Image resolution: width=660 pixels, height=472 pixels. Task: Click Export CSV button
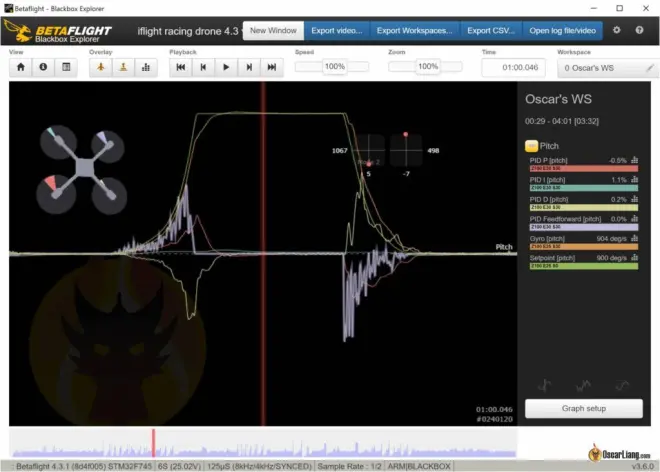pos(491,31)
